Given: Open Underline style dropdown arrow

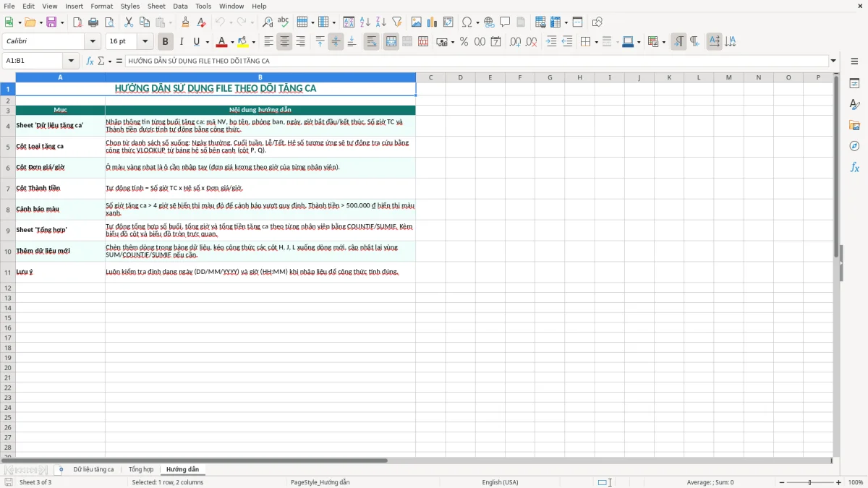Looking at the screenshot, I should pos(207,42).
